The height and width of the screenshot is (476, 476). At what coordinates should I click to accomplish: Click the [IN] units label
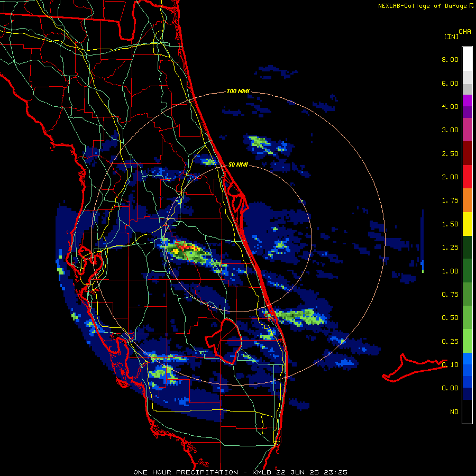coord(451,36)
